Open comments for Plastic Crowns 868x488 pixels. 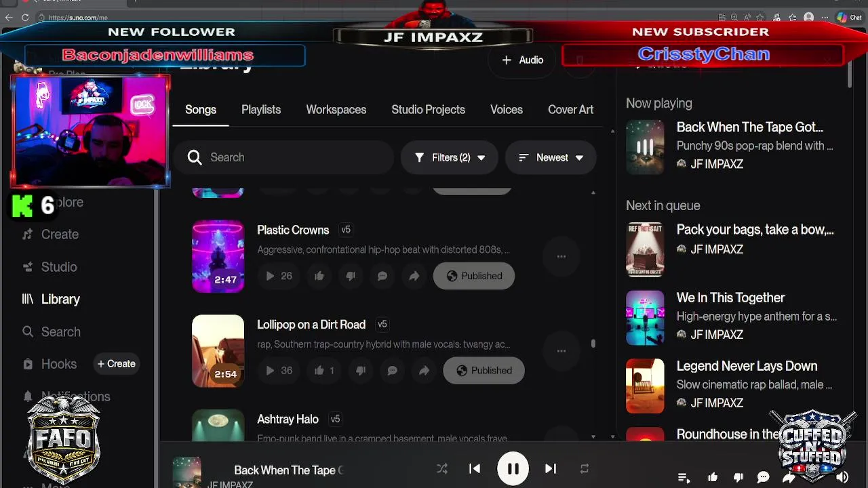(x=382, y=276)
